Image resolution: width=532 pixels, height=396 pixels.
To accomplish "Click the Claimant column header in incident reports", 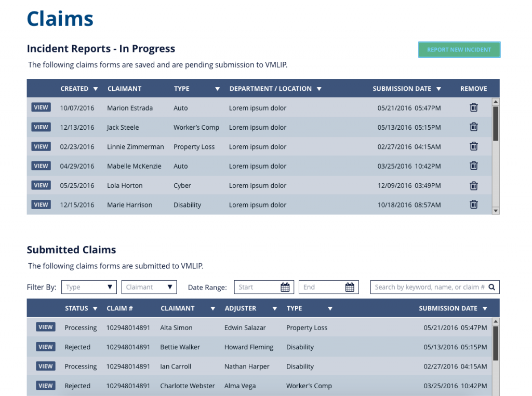I will [124, 89].
